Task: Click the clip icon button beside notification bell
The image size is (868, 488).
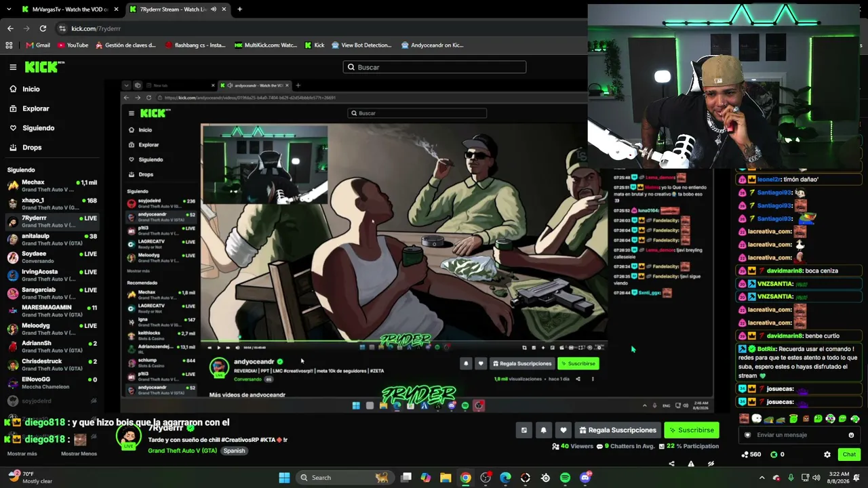Action: (524, 430)
